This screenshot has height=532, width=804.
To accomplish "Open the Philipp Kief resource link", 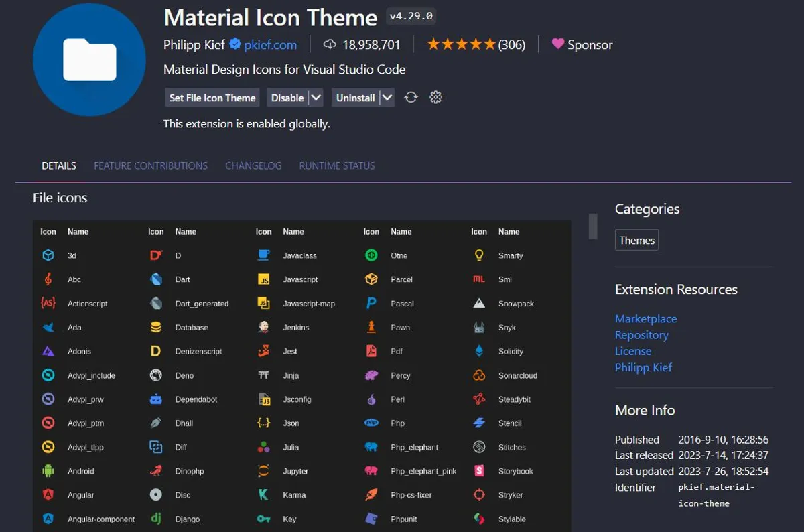I will pyautogui.click(x=643, y=367).
